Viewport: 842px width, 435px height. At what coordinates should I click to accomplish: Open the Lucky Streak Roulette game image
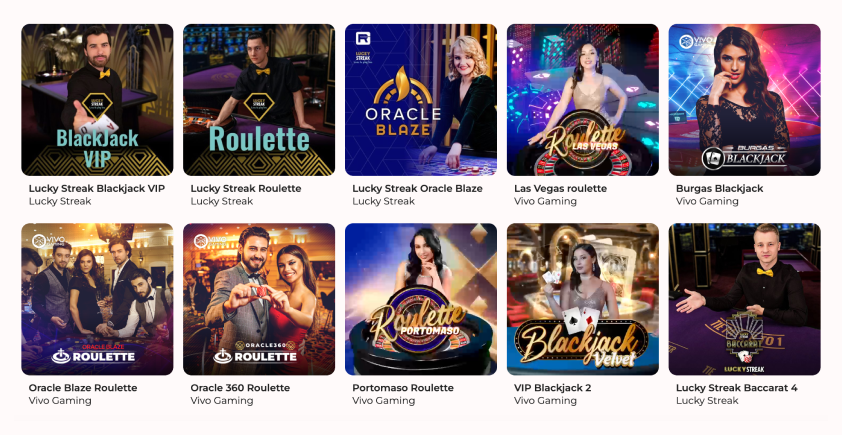point(259,100)
